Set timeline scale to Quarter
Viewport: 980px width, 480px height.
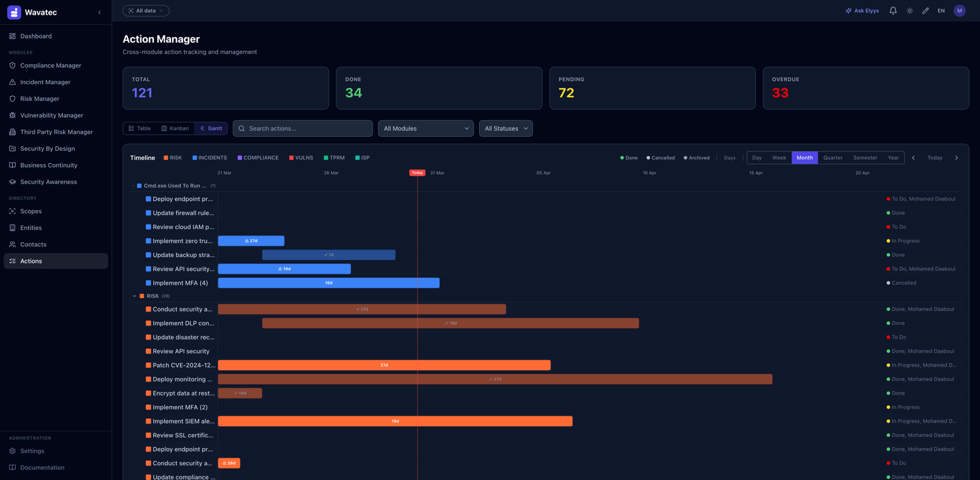click(833, 158)
